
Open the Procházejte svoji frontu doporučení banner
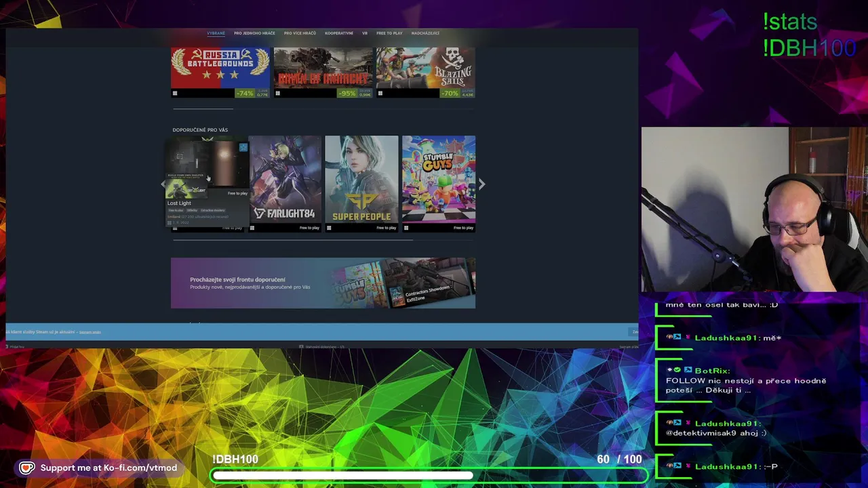tap(323, 283)
